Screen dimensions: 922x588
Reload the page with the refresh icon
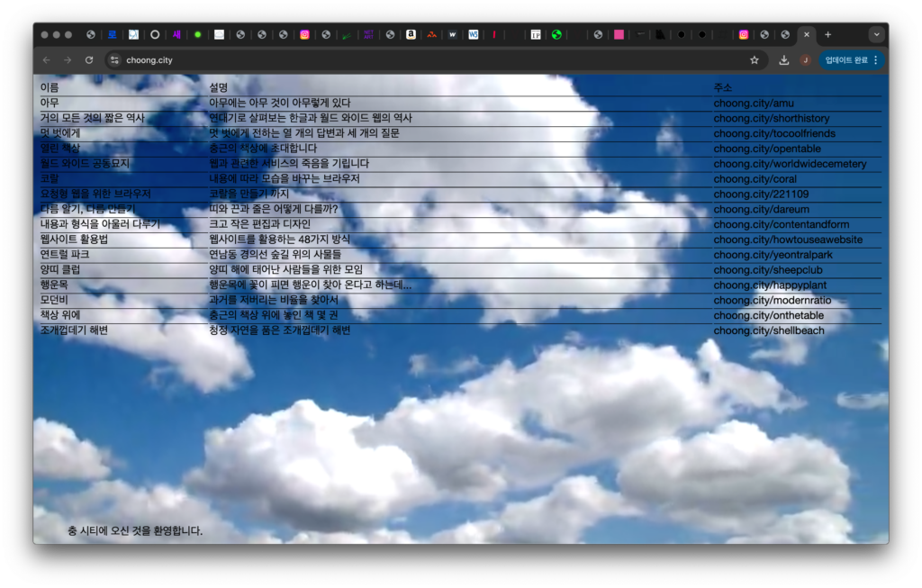pyautogui.click(x=88, y=60)
